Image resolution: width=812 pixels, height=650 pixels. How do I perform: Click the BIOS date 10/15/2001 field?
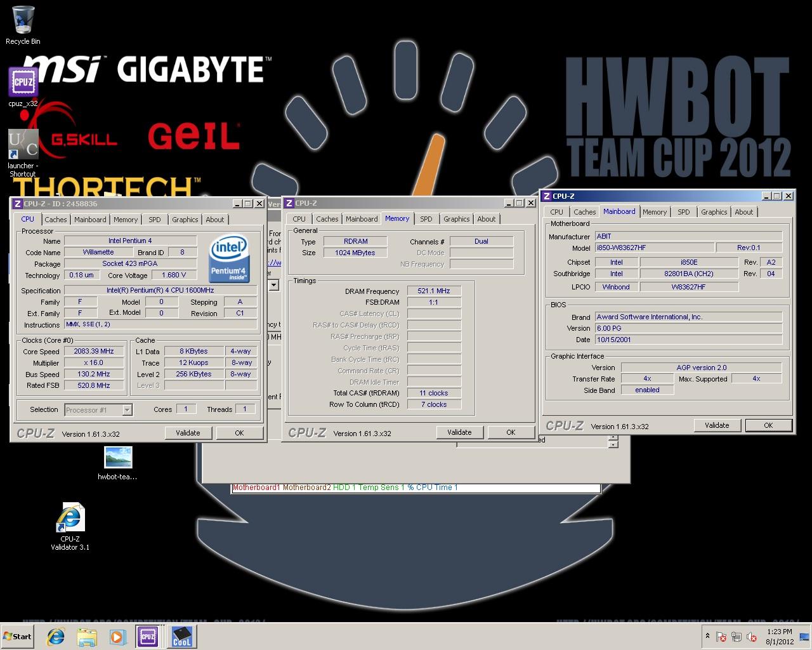[688, 340]
